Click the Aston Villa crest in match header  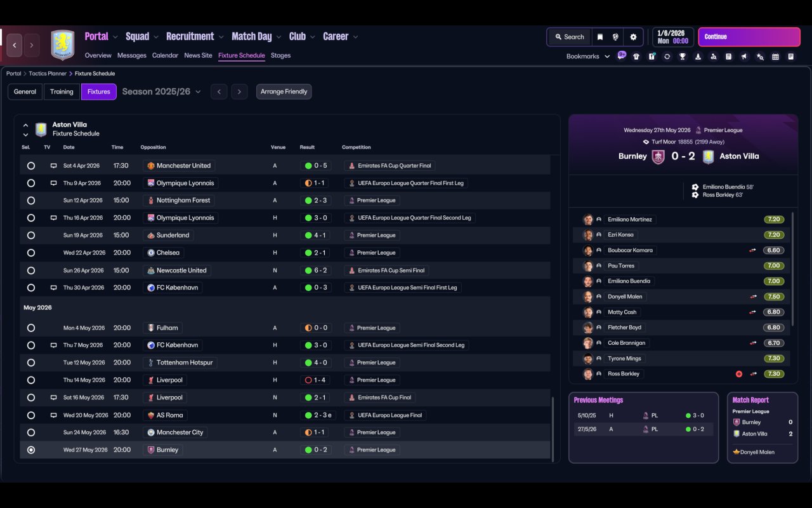click(x=709, y=156)
